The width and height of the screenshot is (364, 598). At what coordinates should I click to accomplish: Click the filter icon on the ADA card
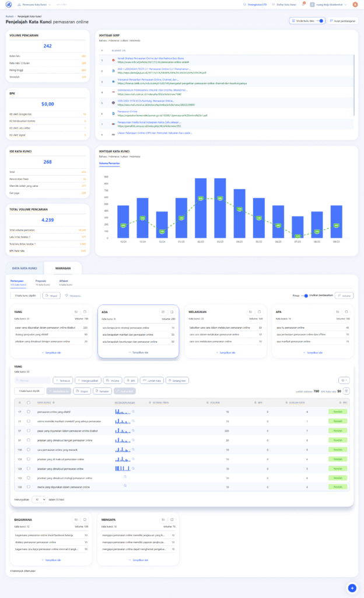162,312
